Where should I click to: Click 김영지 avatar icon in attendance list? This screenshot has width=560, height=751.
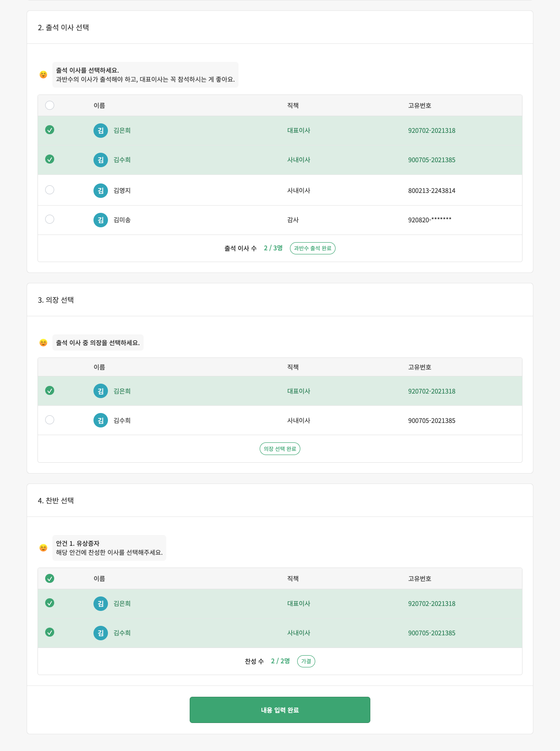coord(100,191)
